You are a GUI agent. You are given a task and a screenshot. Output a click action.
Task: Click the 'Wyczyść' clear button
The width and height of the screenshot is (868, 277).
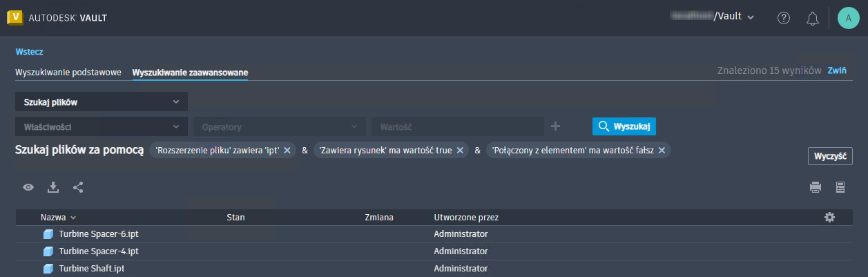click(x=830, y=157)
